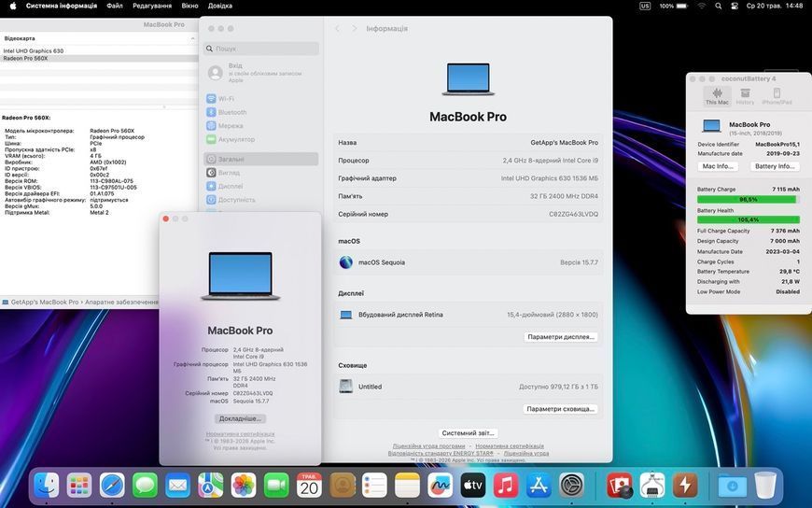Viewport: 812px width, 508px height.
Task: Open Messages from the dock
Action: pyautogui.click(x=145, y=487)
